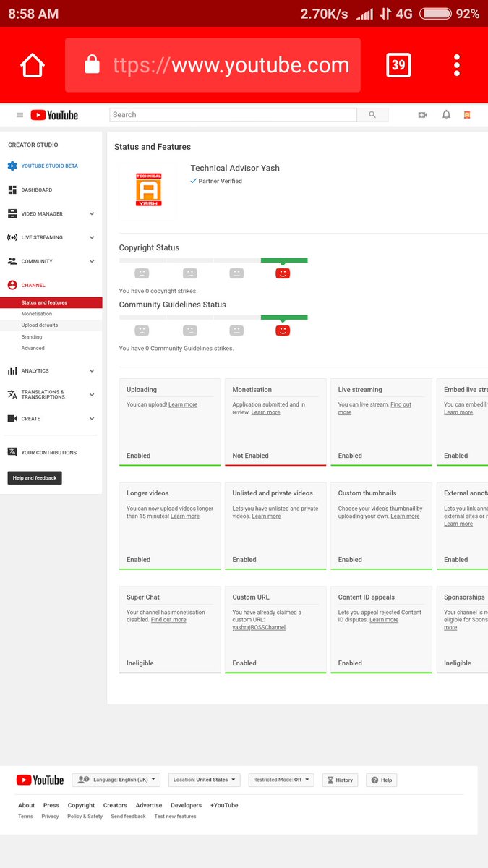The image size is (488, 868).
Task: Click the Policy & Safety footer link
Action: click(x=85, y=817)
